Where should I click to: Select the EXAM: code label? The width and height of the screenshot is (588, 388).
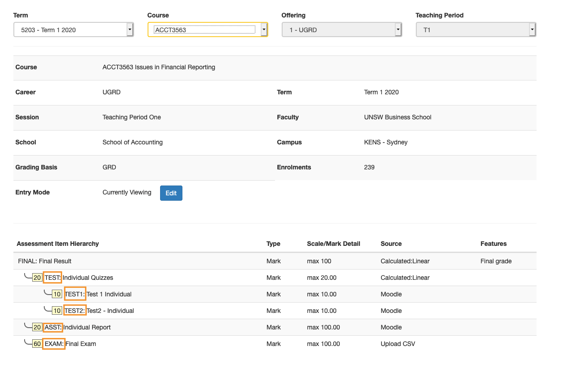54,344
